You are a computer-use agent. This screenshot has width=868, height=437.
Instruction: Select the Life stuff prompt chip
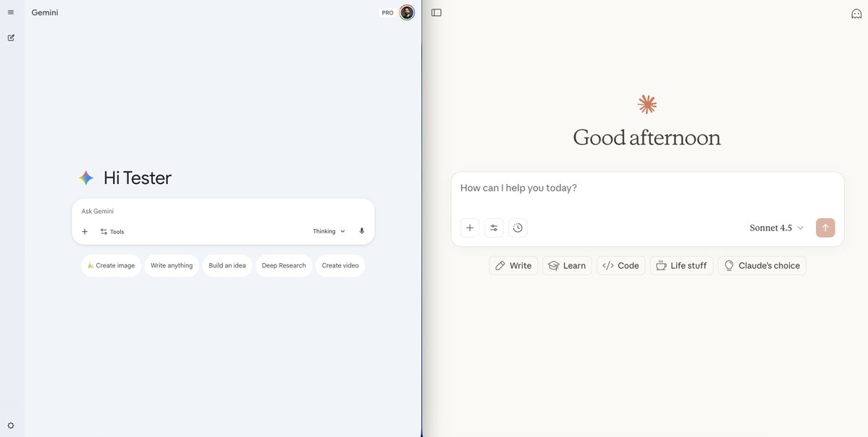(681, 265)
